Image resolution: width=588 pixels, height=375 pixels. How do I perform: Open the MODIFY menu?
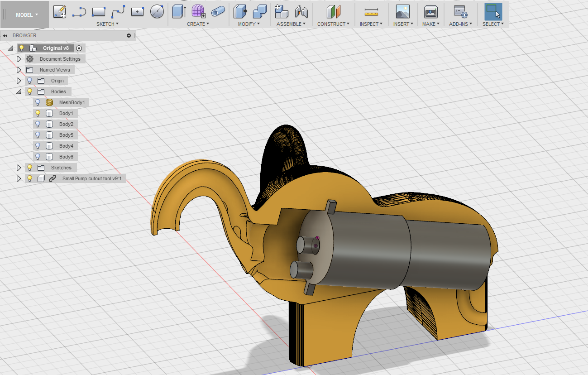pos(249,24)
